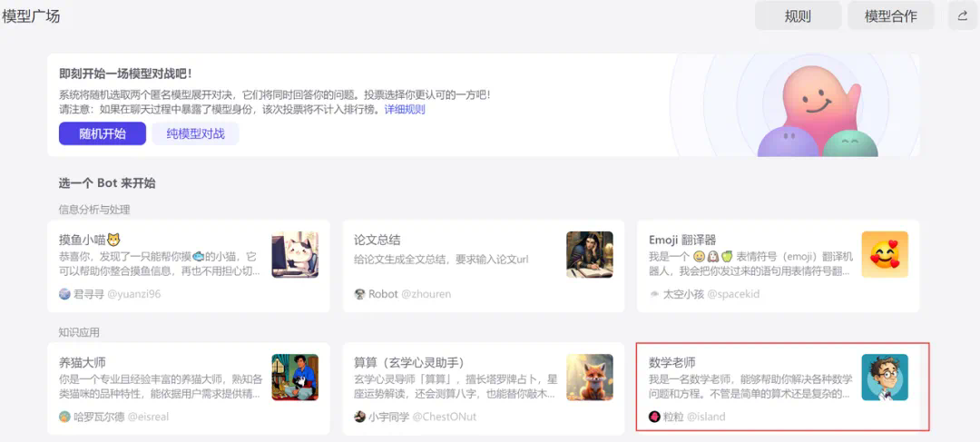Click 太空小孩 author avatar icon
This screenshot has width=980, height=442.
[654, 294]
